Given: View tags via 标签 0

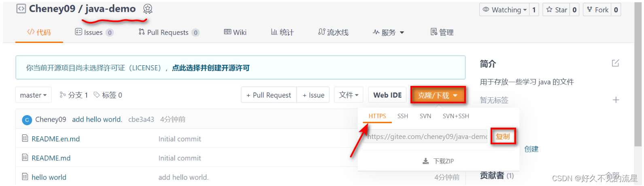Looking at the screenshot, I should tap(108, 95).
